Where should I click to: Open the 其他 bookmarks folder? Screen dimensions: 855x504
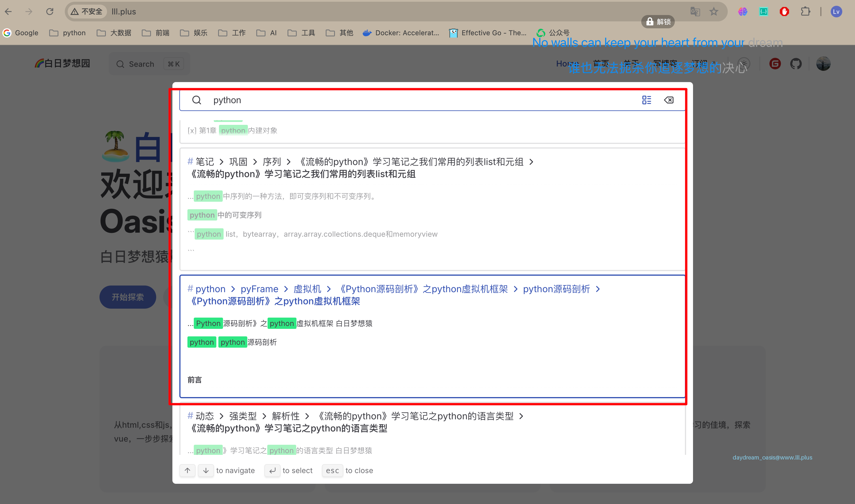coord(339,33)
